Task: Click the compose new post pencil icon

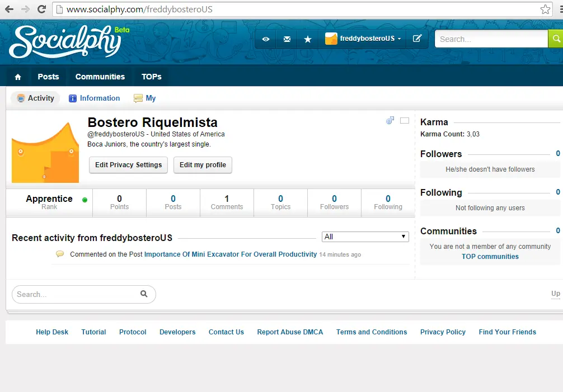Action: [417, 39]
